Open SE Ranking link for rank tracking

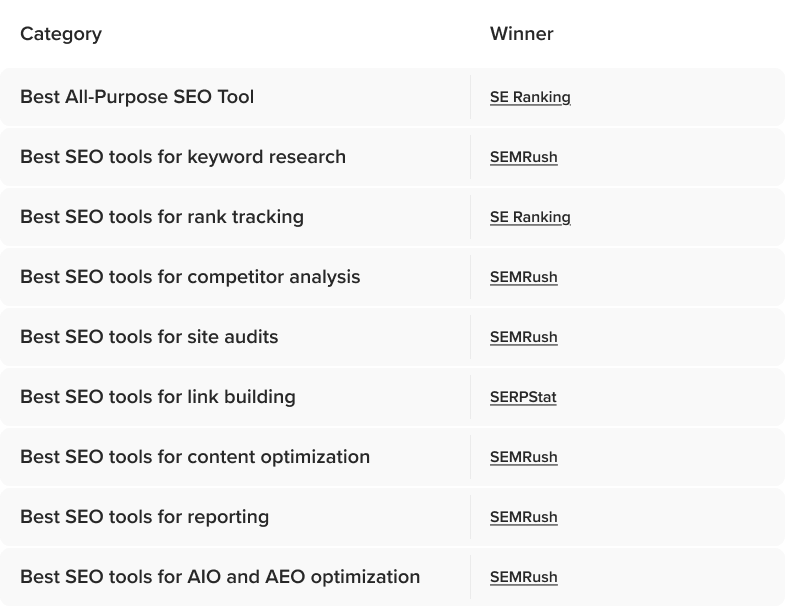(530, 217)
